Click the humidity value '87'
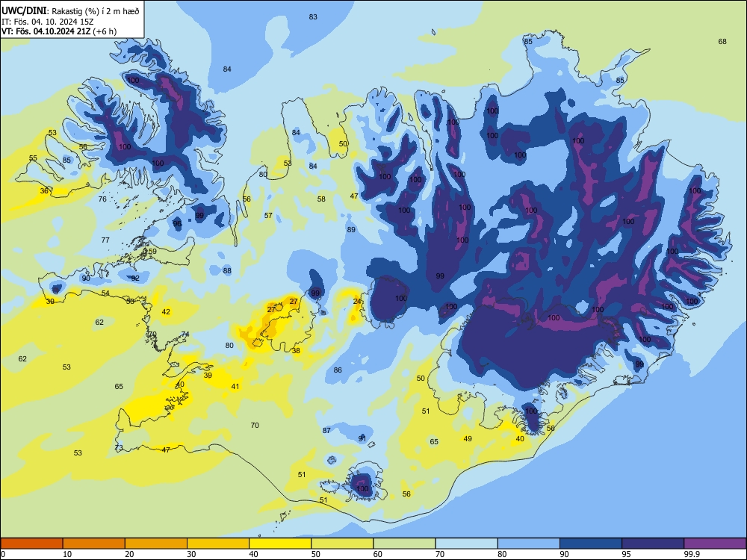 point(326,430)
